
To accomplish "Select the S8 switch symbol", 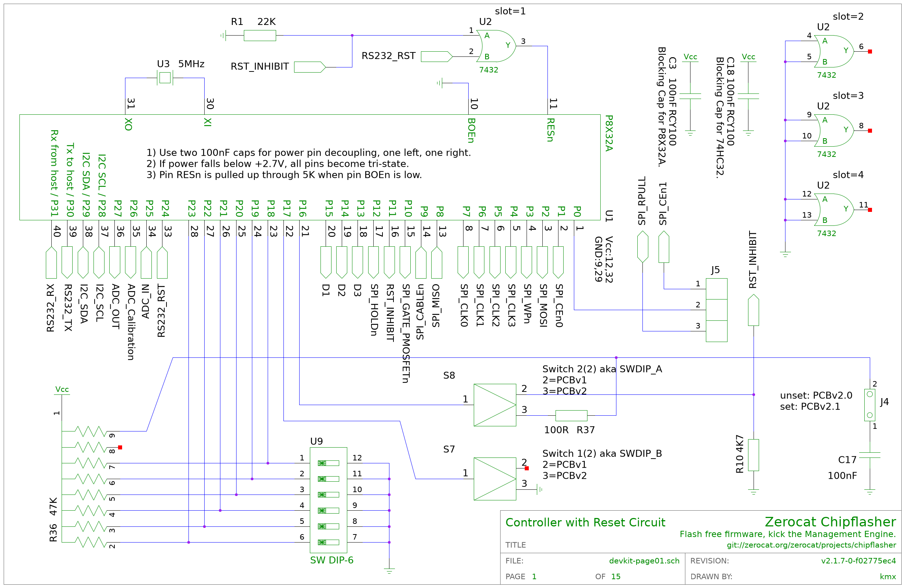I will tap(495, 405).
